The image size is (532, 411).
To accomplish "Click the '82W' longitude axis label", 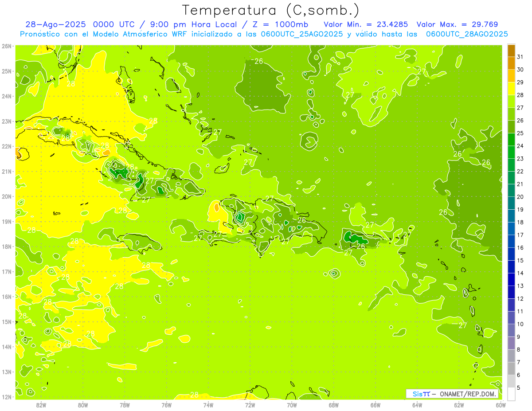I will point(41,404).
